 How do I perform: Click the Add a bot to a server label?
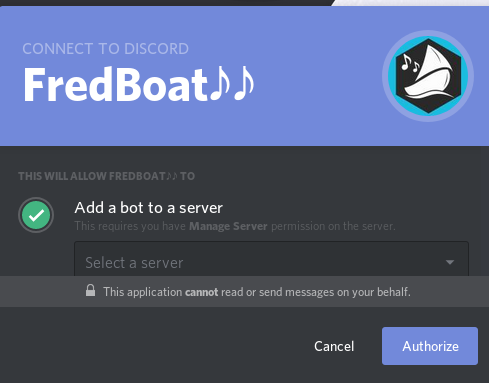click(149, 208)
